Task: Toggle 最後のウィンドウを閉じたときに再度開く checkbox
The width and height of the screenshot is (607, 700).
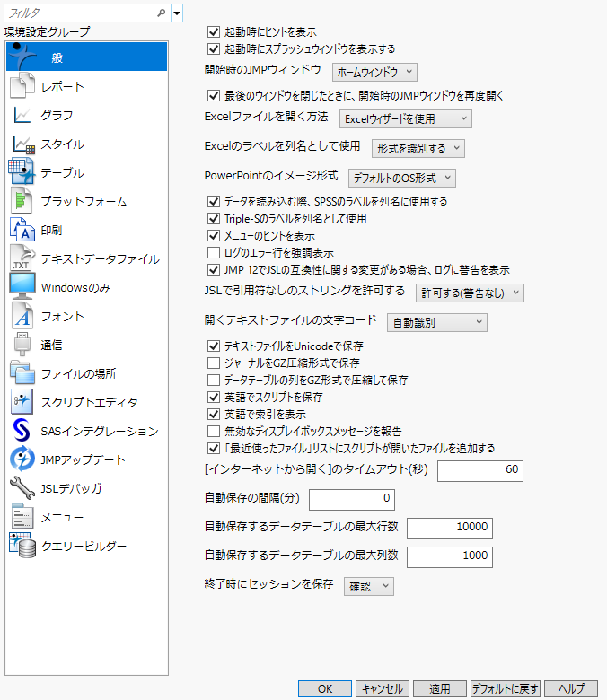Action: point(214,95)
